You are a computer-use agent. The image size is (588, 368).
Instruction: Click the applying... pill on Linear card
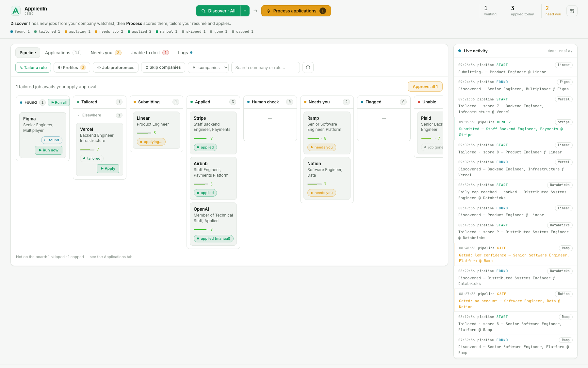click(x=151, y=142)
